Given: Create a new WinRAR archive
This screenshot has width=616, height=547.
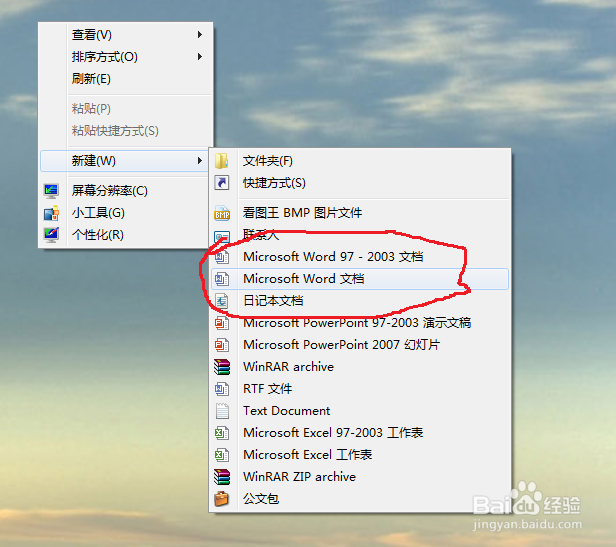Looking at the screenshot, I should click(x=360, y=367).
